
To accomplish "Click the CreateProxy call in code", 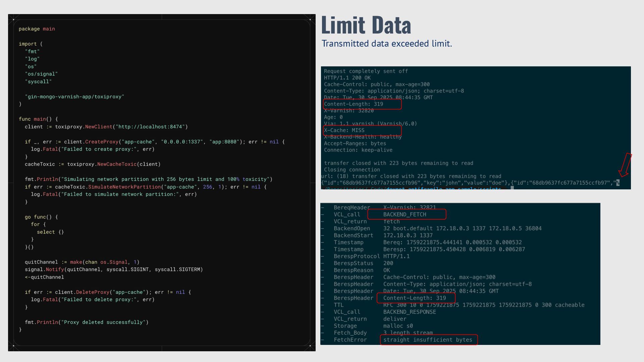I will tap(102, 142).
